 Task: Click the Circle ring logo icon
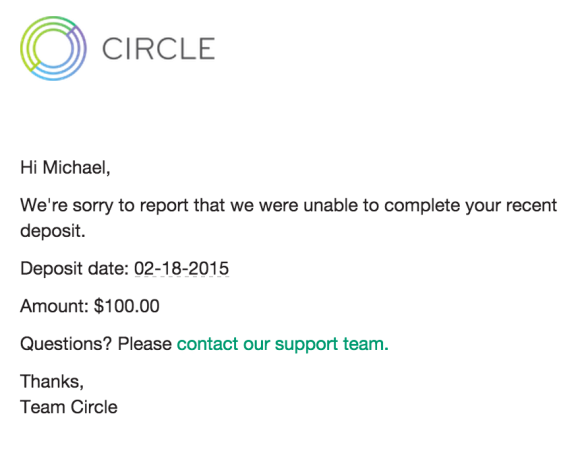53,48
